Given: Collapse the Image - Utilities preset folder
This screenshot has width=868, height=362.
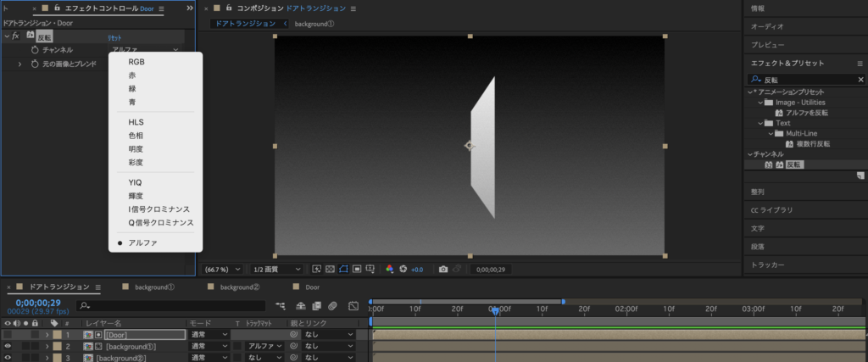Looking at the screenshot, I should click(759, 102).
